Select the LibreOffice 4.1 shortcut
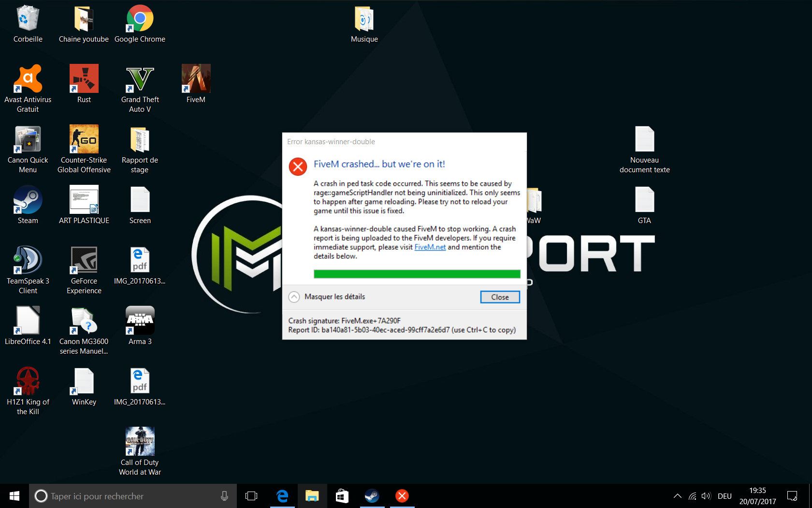The image size is (812, 508). click(x=28, y=326)
